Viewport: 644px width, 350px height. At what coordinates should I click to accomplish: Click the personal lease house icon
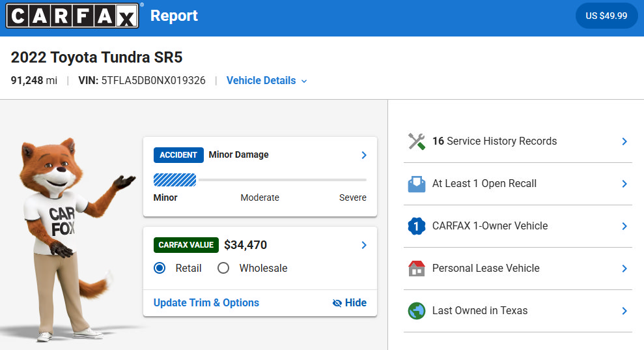click(417, 269)
